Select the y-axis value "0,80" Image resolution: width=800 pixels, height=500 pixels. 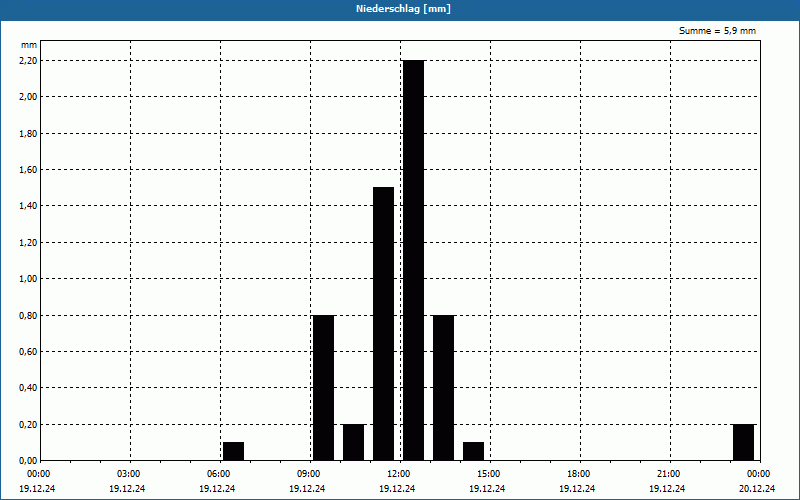point(29,315)
